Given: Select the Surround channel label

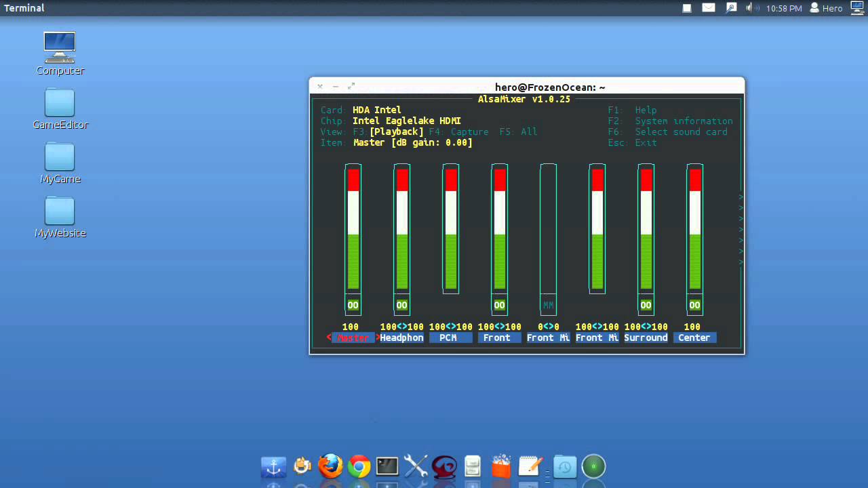Looking at the screenshot, I should pos(646,338).
